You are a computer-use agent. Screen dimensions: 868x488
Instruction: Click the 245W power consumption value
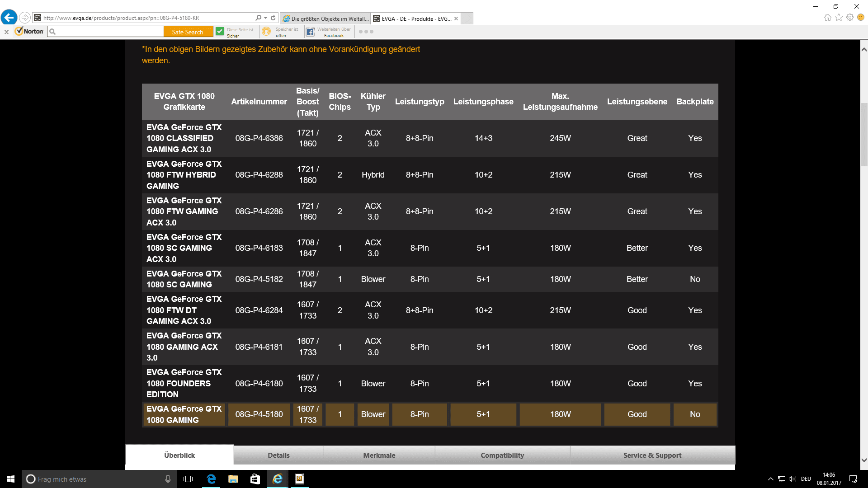coord(560,138)
